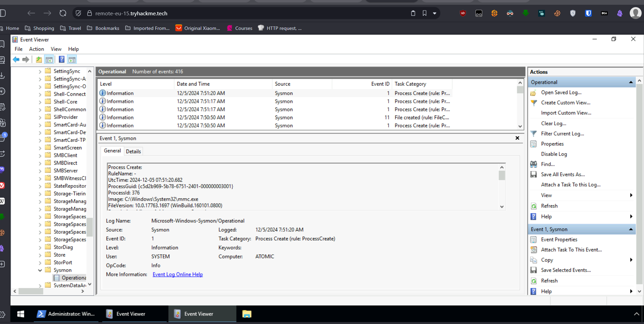Sort events by Date and Time column
This screenshot has height=324, width=644.
(x=223, y=84)
